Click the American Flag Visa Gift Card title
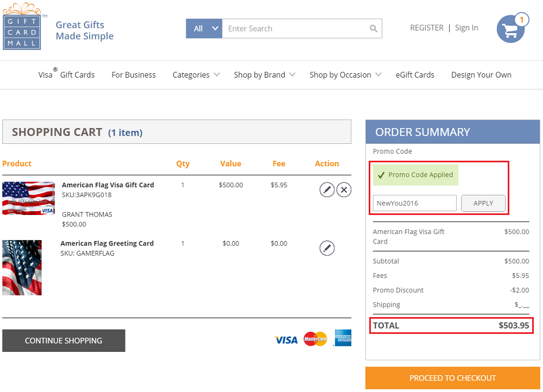Viewport: 543px width, 392px height. (x=108, y=185)
